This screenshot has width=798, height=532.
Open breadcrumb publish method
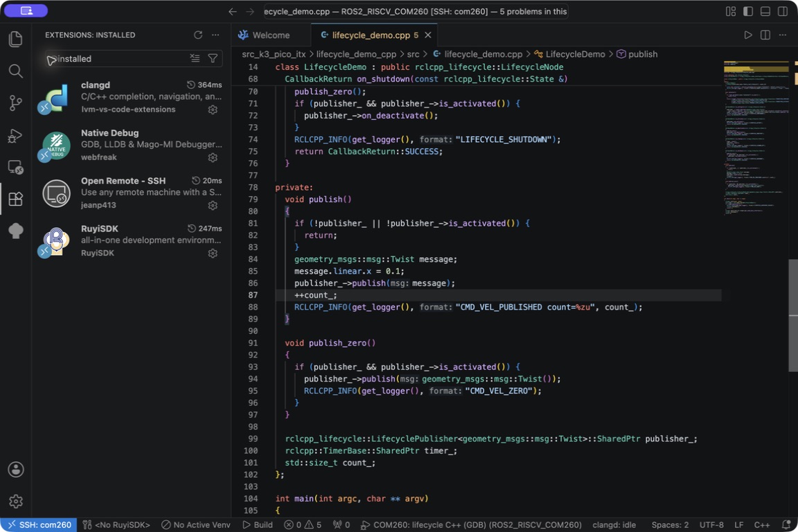tap(637, 54)
